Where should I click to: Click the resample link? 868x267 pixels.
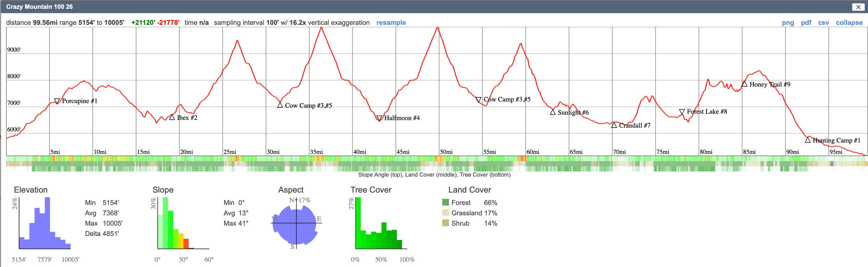391,23
